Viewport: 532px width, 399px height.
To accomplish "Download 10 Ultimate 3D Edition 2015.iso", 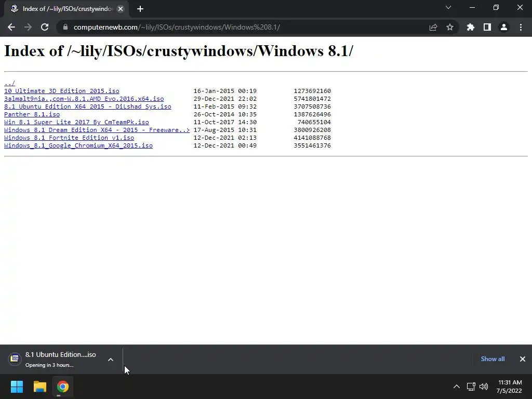I will click(62, 91).
